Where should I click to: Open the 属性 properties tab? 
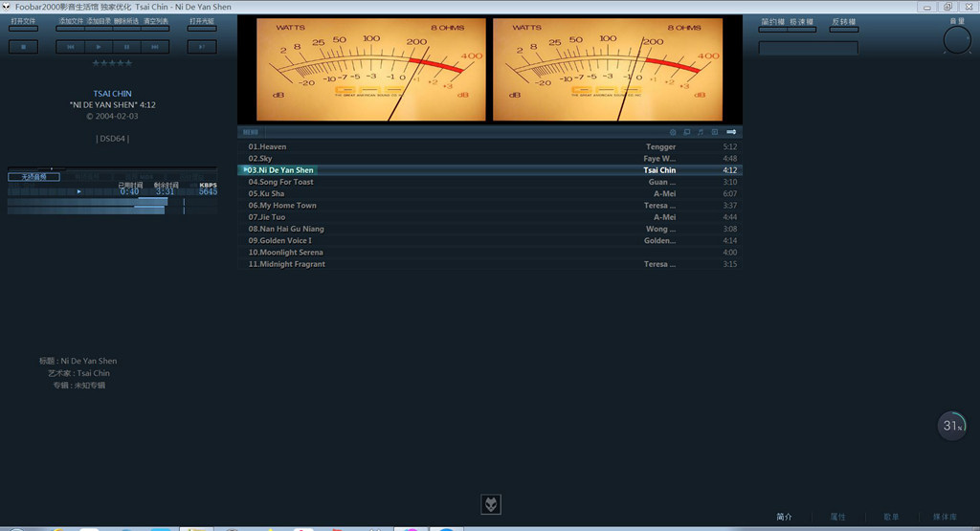[837, 517]
